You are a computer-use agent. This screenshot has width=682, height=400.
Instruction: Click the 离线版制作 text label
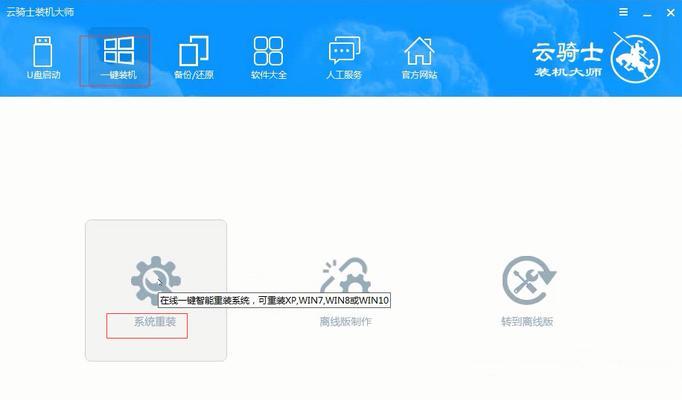point(346,322)
